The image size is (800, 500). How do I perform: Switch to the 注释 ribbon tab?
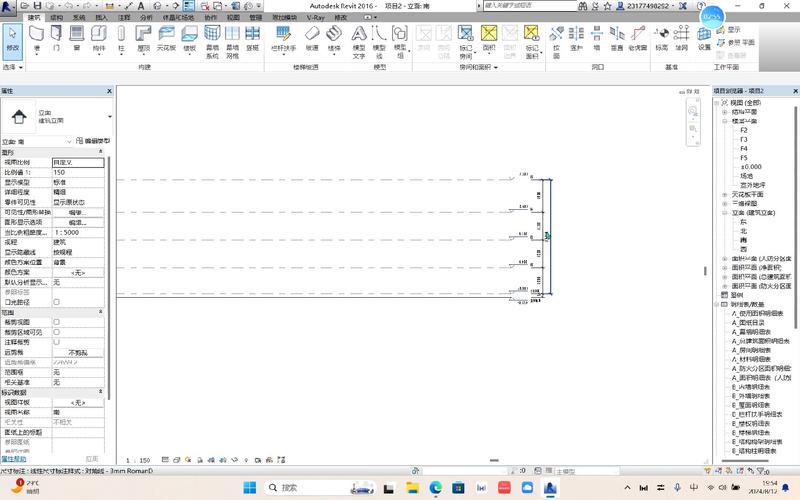124,18
